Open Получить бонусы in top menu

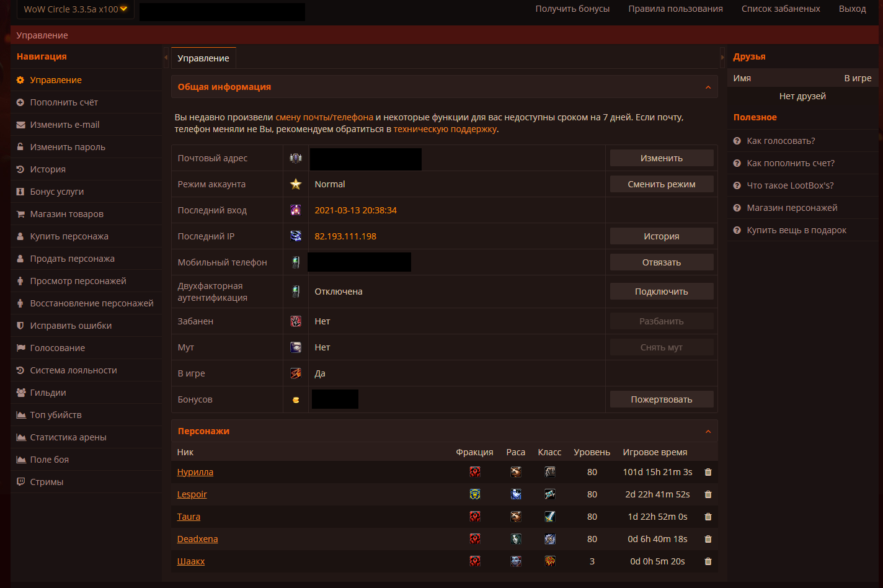(572, 9)
